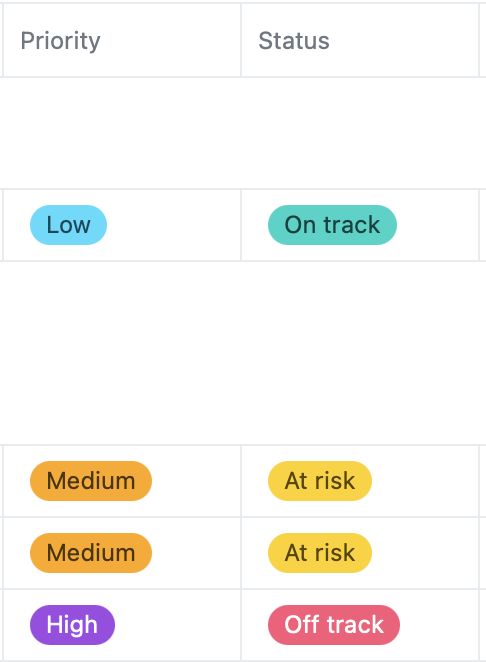Open the At risk pill directly above Off track
Viewport: 486px width, 662px height.
point(320,553)
